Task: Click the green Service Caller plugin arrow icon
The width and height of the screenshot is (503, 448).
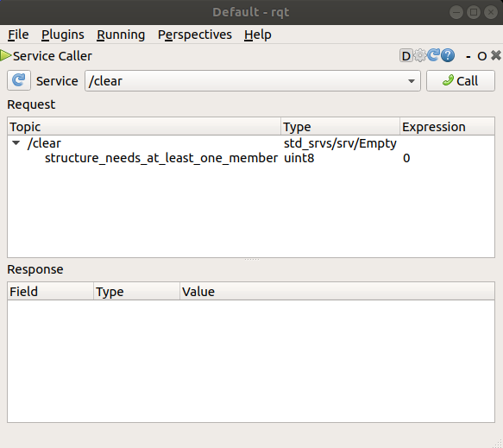Action: tap(6, 55)
